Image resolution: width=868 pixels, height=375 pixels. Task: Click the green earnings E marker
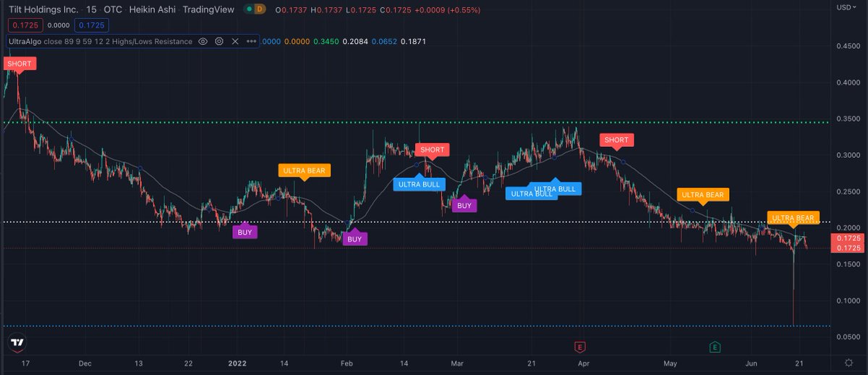click(x=715, y=347)
